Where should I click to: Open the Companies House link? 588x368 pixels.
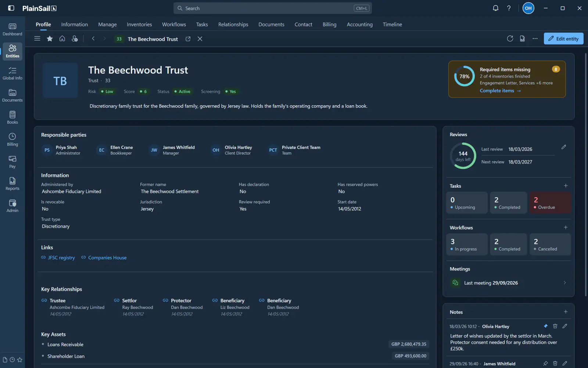[104, 258]
